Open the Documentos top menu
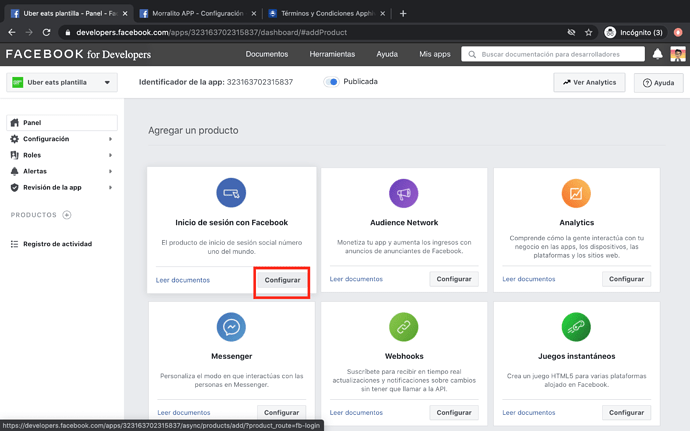 [x=267, y=54]
